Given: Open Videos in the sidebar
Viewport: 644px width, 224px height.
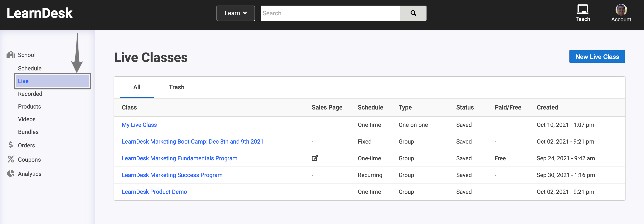Looking at the screenshot, I should (x=27, y=119).
